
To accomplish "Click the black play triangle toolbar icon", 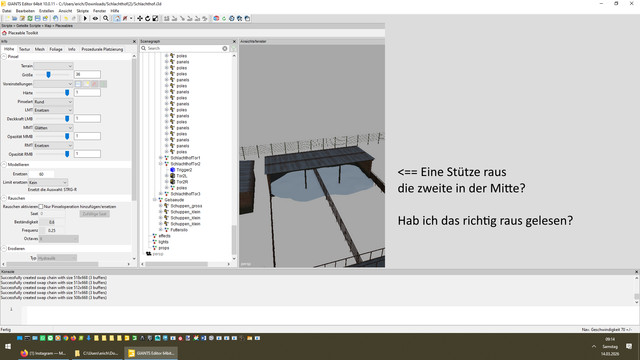I will pos(85,18).
